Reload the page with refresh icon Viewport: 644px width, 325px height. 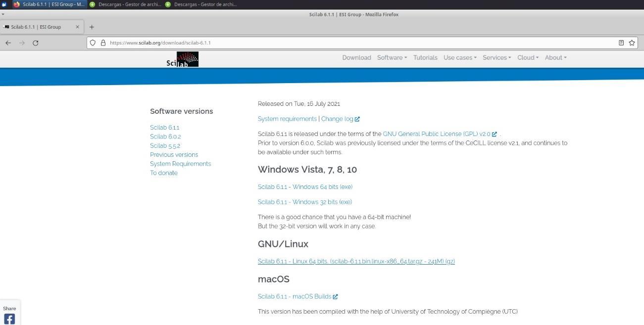tap(35, 43)
